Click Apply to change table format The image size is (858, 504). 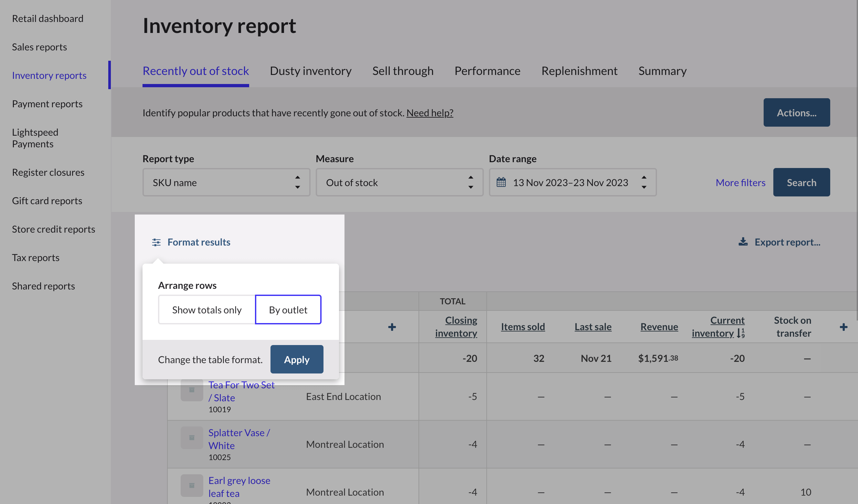297,359
